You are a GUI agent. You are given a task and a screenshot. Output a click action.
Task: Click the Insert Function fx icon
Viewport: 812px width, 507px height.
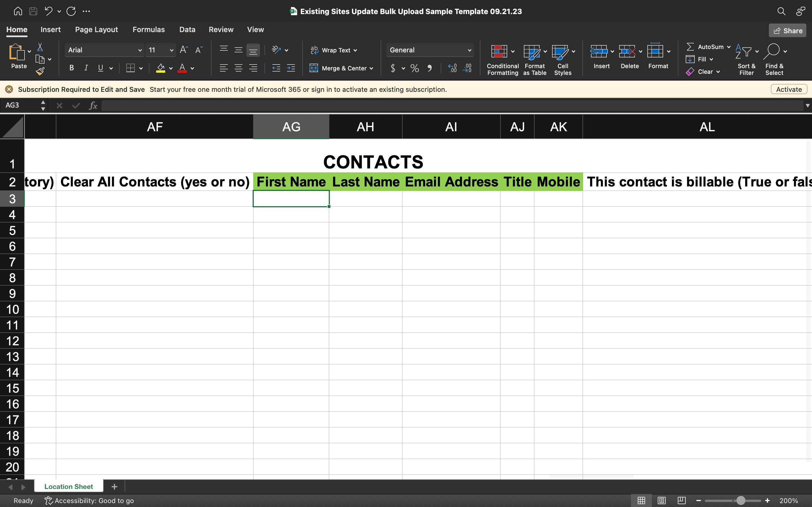93,106
